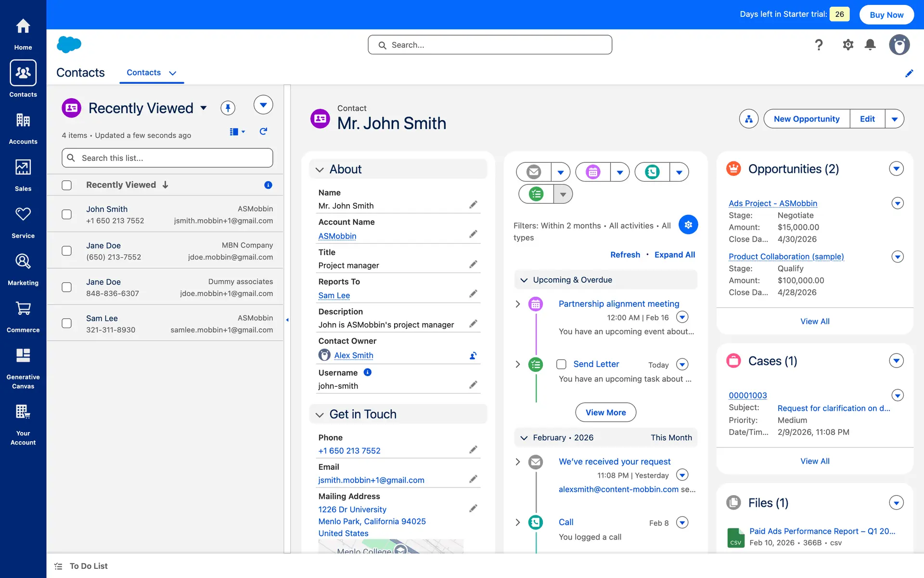Click the New Opportunity button
The image size is (924, 578).
pyautogui.click(x=807, y=119)
